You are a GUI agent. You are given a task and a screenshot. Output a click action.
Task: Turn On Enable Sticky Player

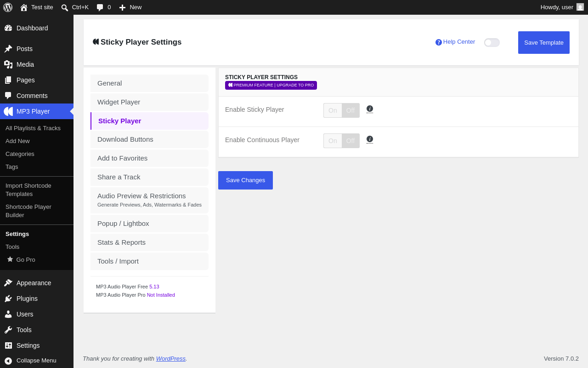click(x=333, y=110)
